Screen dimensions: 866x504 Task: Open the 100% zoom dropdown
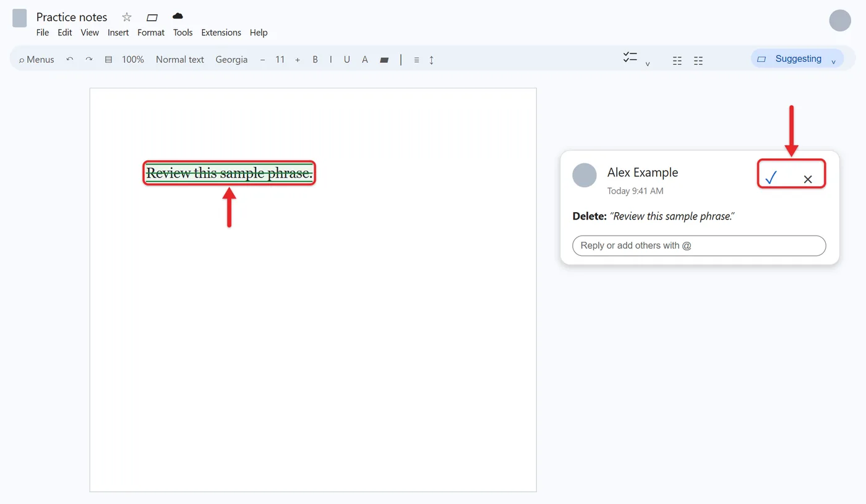133,59
